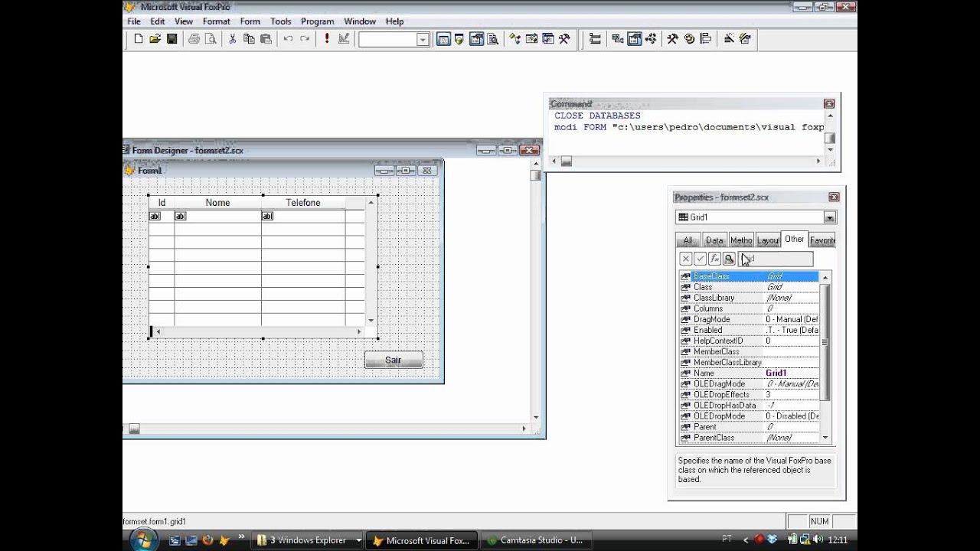Open Print Preview from the toolbar
Screen dimensions: 980x551
coord(211,39)
